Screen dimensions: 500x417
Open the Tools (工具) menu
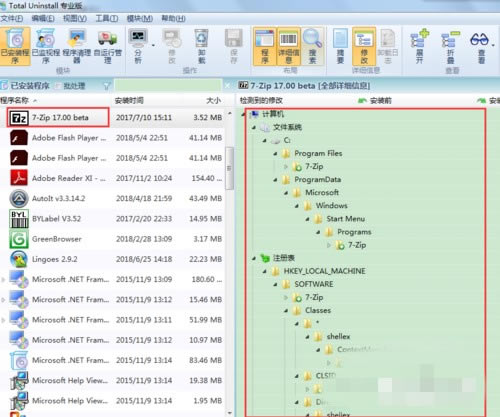point(107,18)
